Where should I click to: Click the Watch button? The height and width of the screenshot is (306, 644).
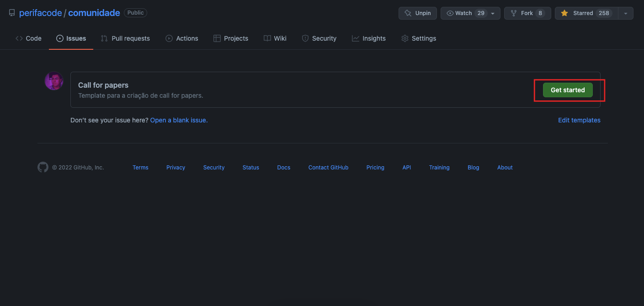click(x=470, y=13)
